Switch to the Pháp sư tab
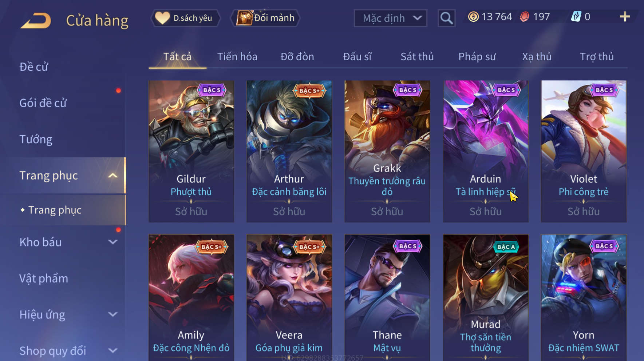The height and width of the screenshot is (361, 644). [477, 57]
